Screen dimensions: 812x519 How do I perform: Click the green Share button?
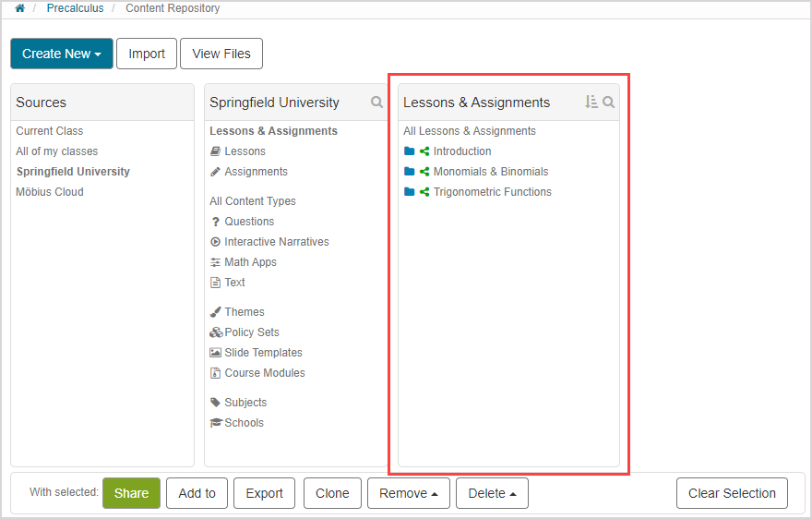[x=131, y=493]
